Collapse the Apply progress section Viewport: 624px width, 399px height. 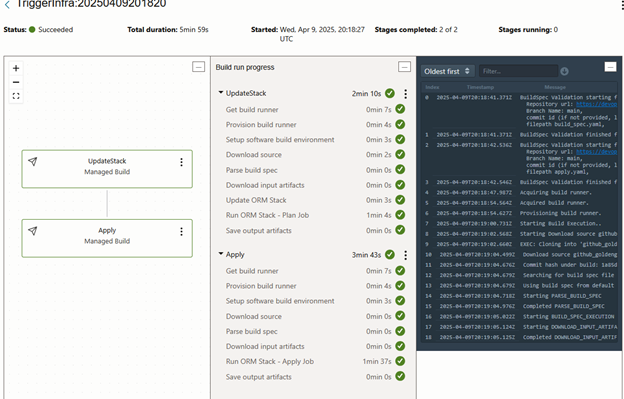click(221, 254)
